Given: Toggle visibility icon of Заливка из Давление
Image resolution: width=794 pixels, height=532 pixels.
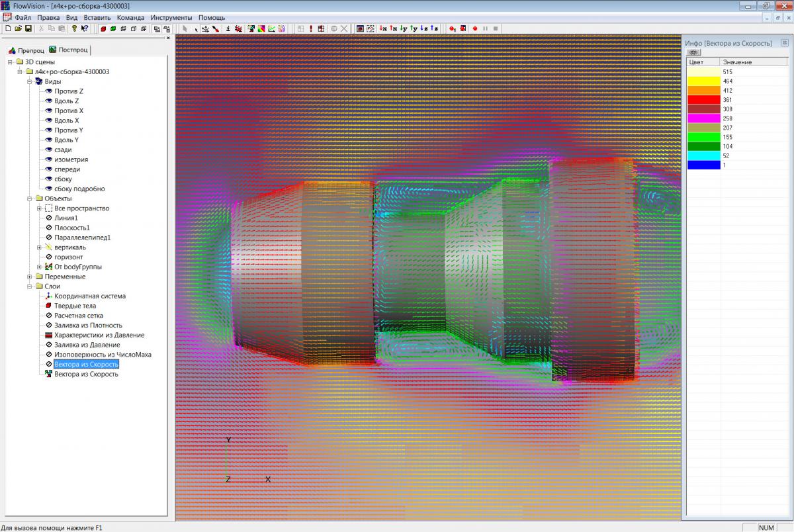Looking at the screenshot, I should (48, 345).
